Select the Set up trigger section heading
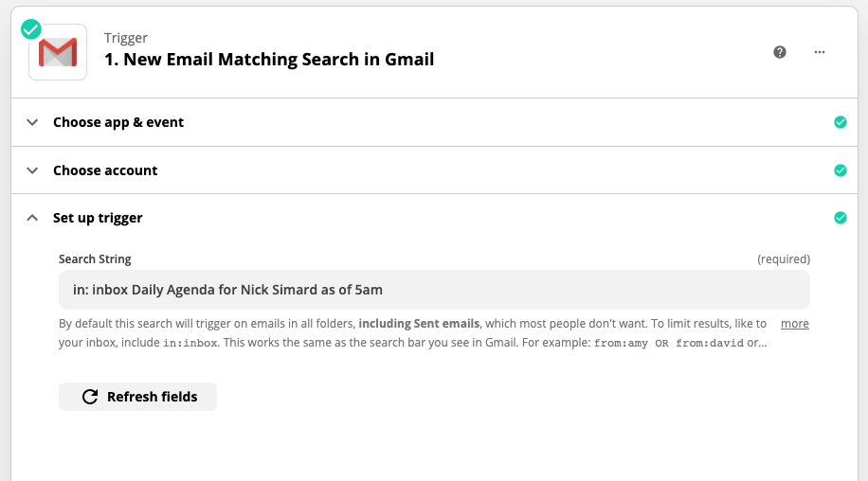The width and height of the screenshot is (868, 481). (98, 218)
